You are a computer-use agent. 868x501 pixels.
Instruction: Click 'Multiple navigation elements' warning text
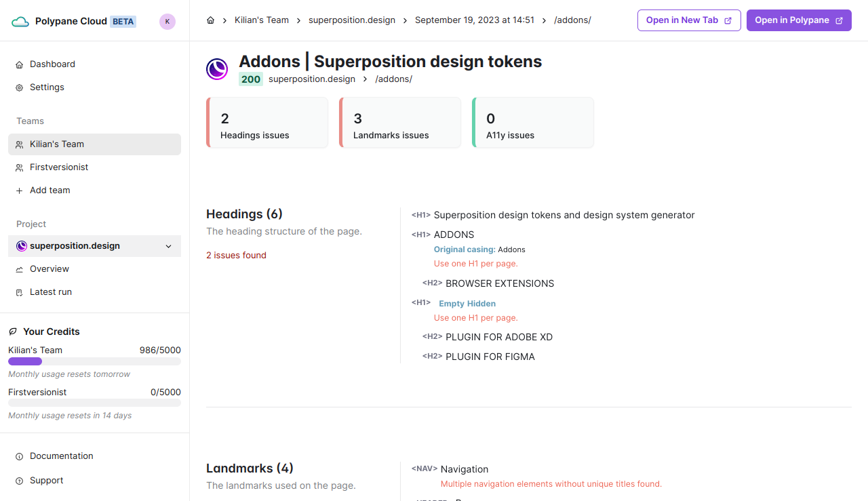tap(551, 484)
